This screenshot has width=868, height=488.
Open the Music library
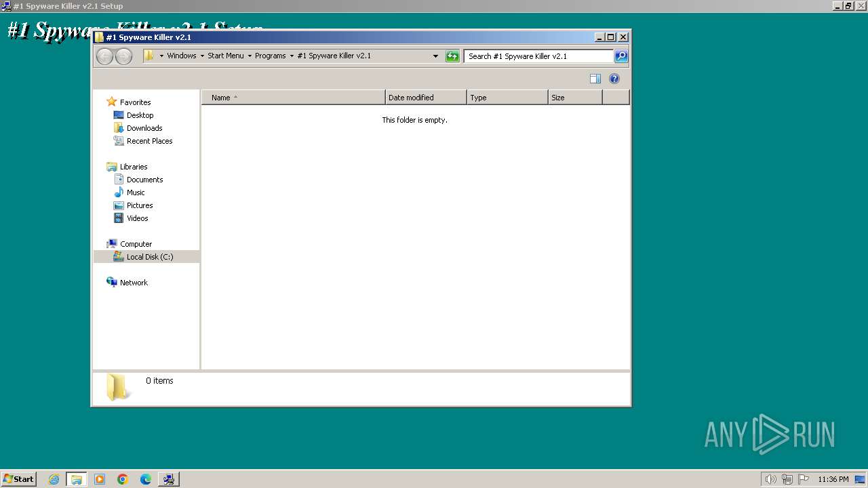[x=136, y=192]
